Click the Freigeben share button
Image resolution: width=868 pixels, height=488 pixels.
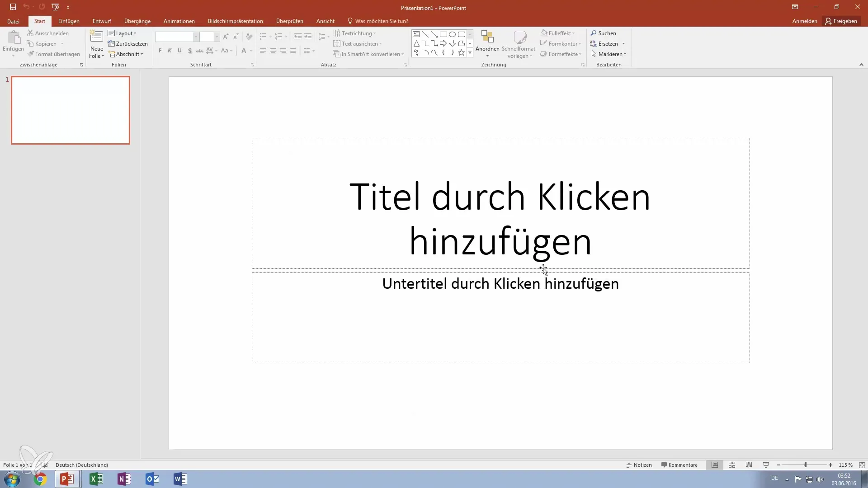(x=841, y=21)
